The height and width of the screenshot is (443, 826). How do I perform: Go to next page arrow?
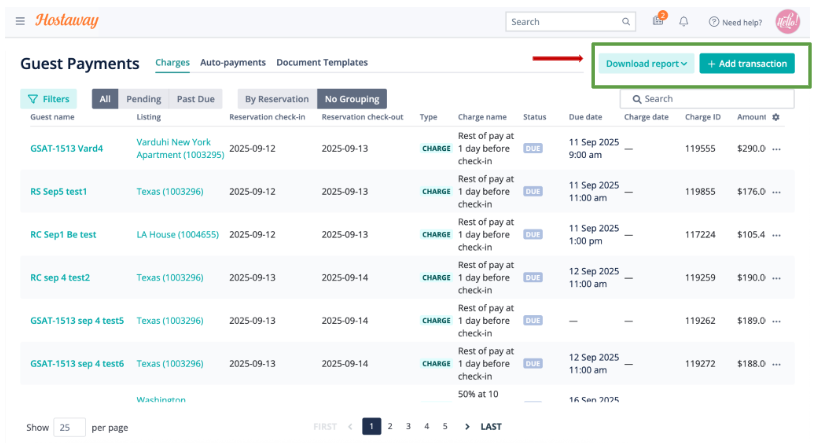(x=467, y=427)
